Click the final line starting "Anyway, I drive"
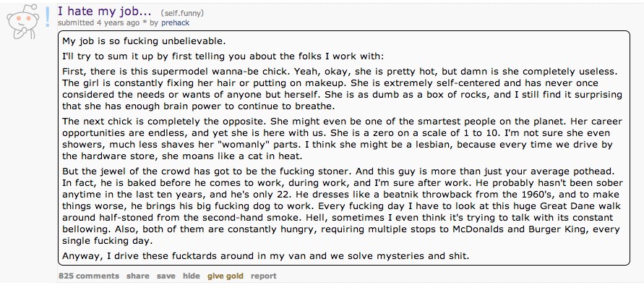The image size is (644, 288). pyautogui.click(x=265, y=256)
